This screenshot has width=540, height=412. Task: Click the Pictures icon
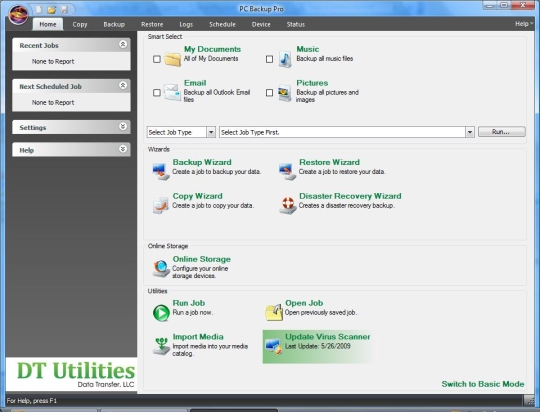(285, 93)
